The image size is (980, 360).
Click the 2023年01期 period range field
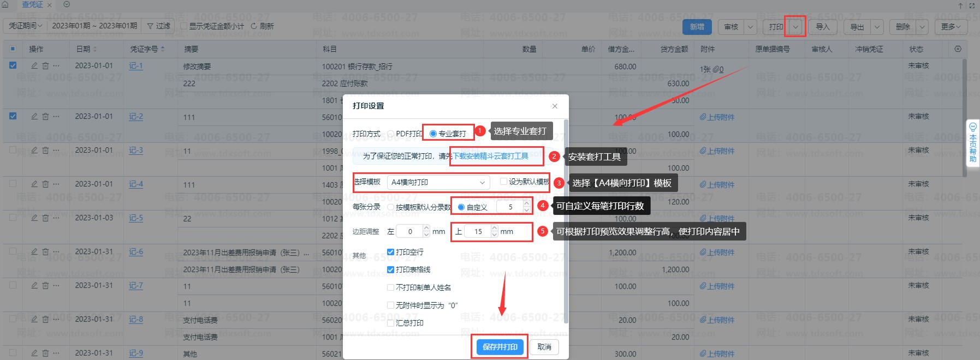[x=94, y=26]
